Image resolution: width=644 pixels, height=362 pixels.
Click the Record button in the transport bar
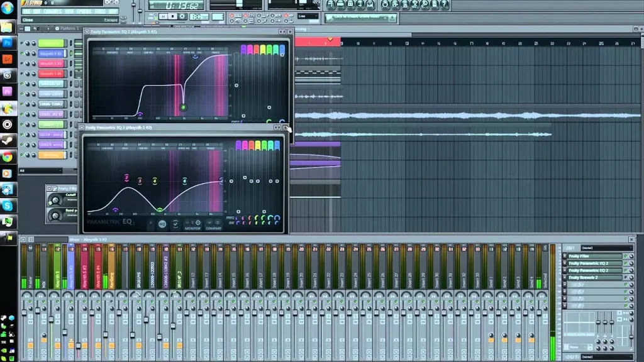[182, 16]
